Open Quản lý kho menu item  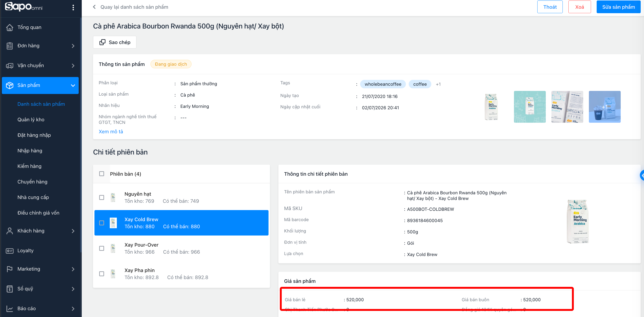31,119
